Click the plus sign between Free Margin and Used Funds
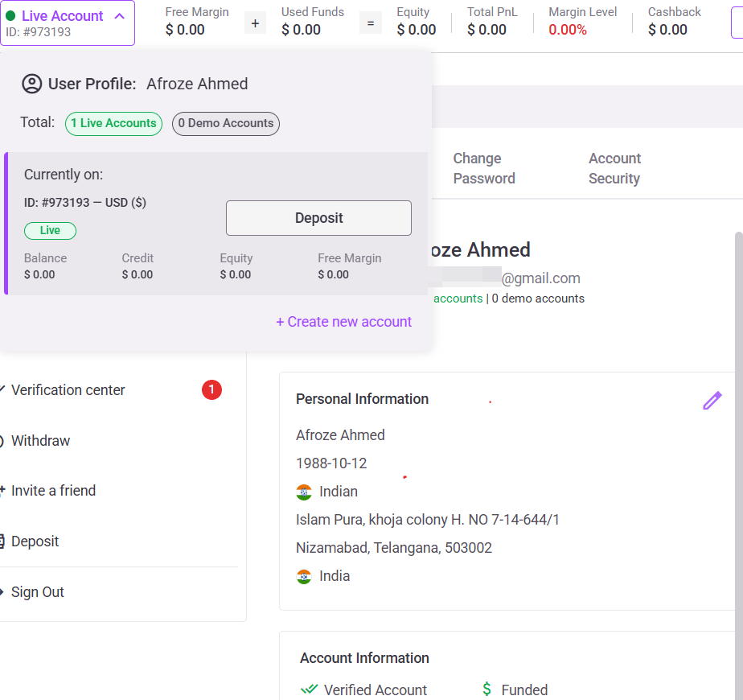 pyautogui.click(x=255, y=23)
